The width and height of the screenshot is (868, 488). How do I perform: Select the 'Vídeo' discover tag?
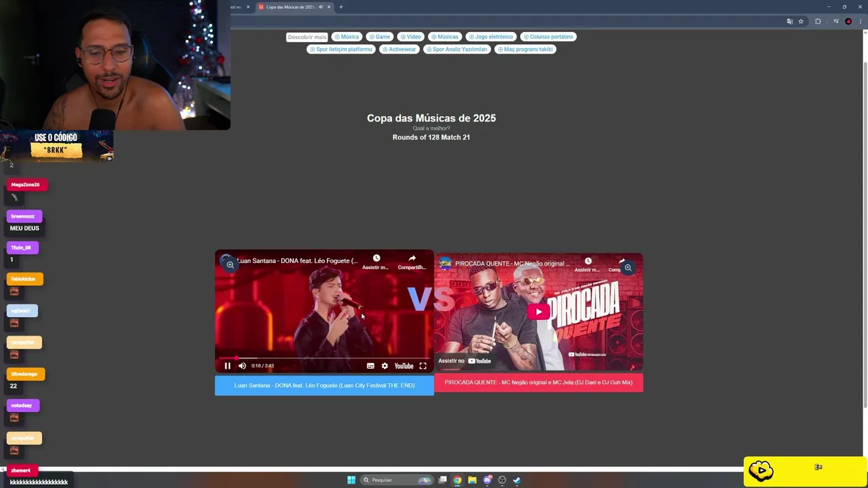click(x=410, y=37)
